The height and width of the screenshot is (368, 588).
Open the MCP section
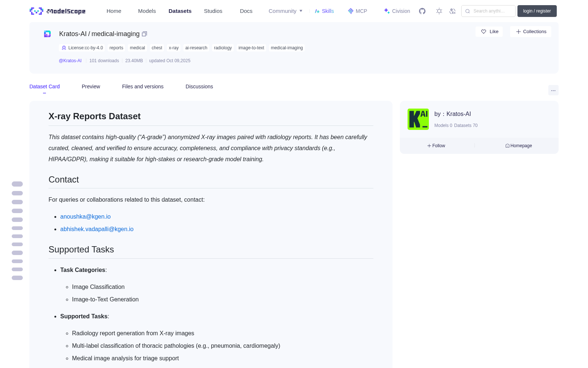coord(358,11)
